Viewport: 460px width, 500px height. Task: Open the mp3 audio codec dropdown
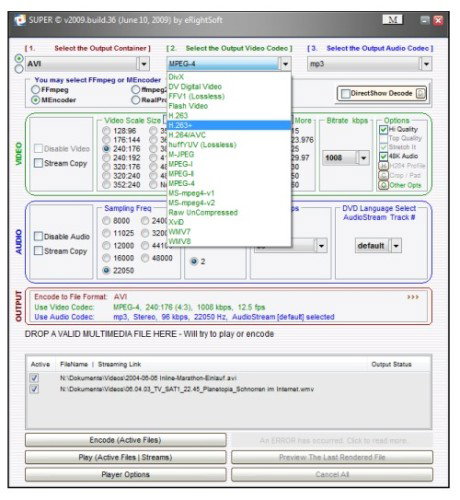[x=426, y=64]
